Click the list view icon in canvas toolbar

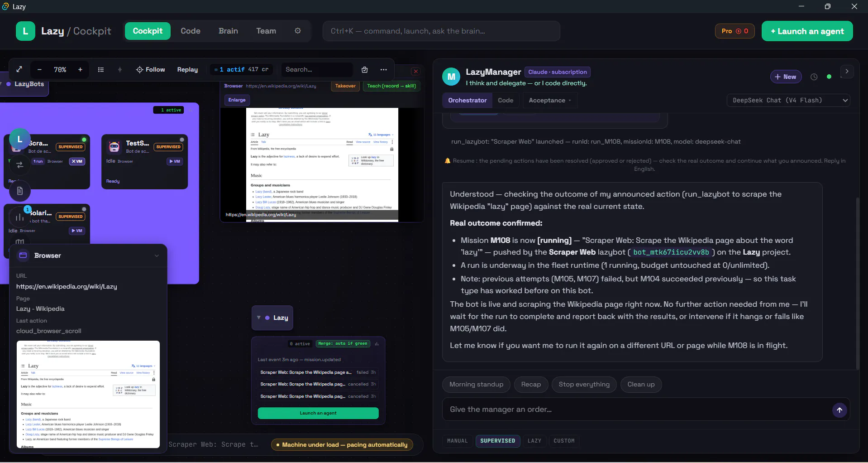(x=101, y=69)
